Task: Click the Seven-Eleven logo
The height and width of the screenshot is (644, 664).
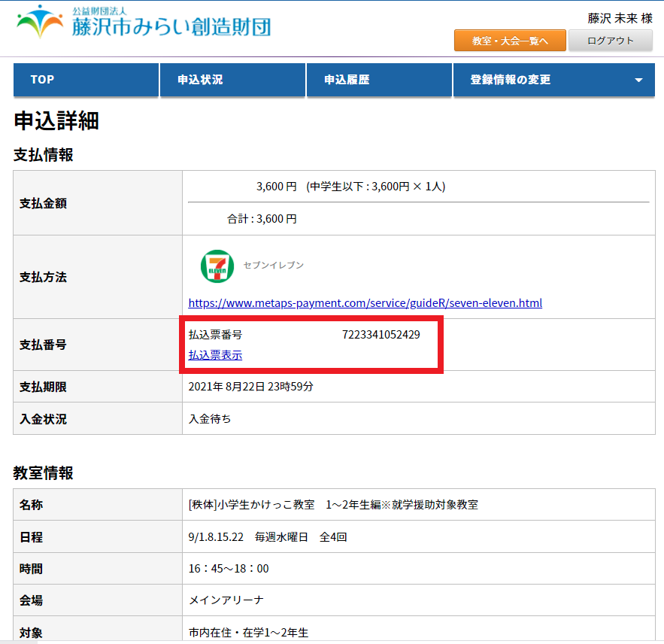Action: pos(217,266)
